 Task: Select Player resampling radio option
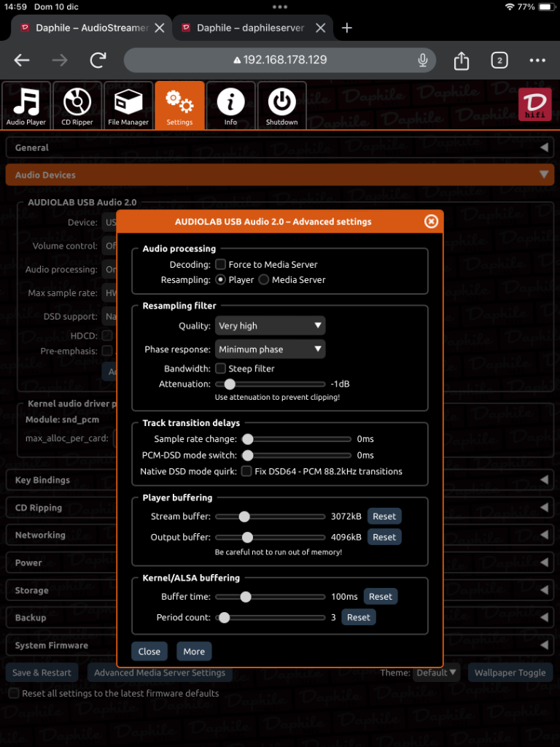pyautogui.click(x=220, y=279)
